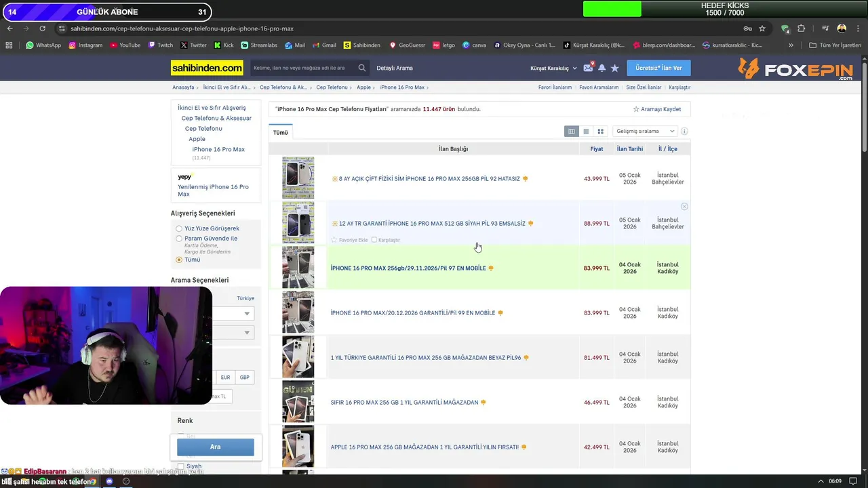Open the Gelişmiş sıralama sort dropdown
Viewport: 868px width, 488px height.
(x=644, y=131)
